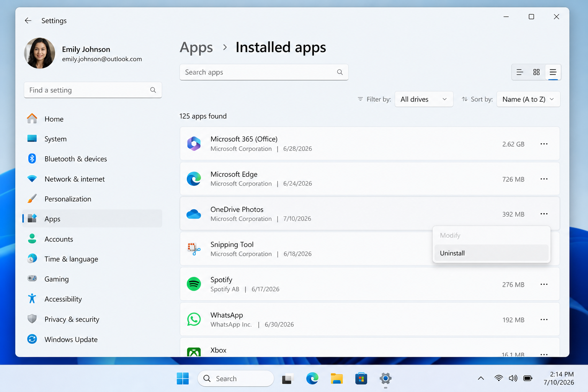Launch Microsoft Store from the taskbar

[x=361, y=379]
